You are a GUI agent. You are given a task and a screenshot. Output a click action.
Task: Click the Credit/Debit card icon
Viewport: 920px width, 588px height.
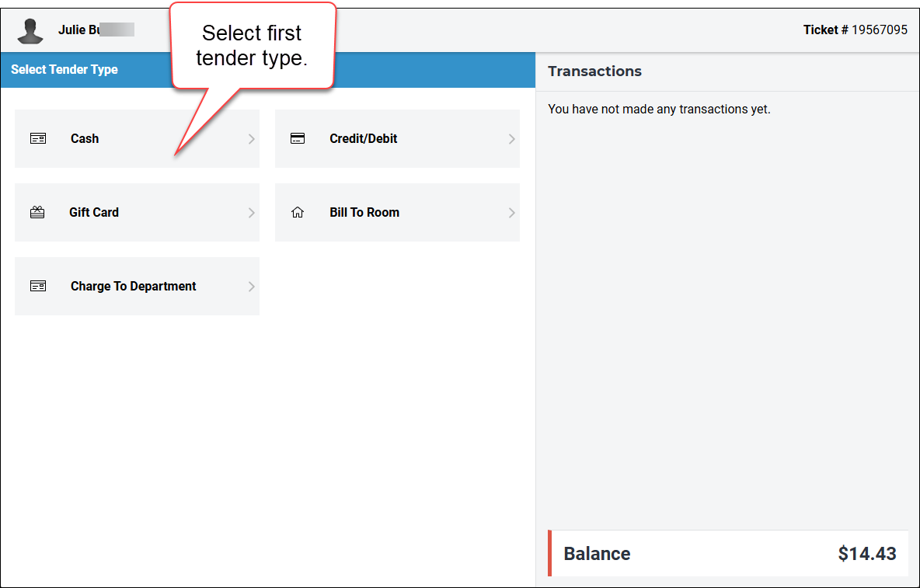298,139
